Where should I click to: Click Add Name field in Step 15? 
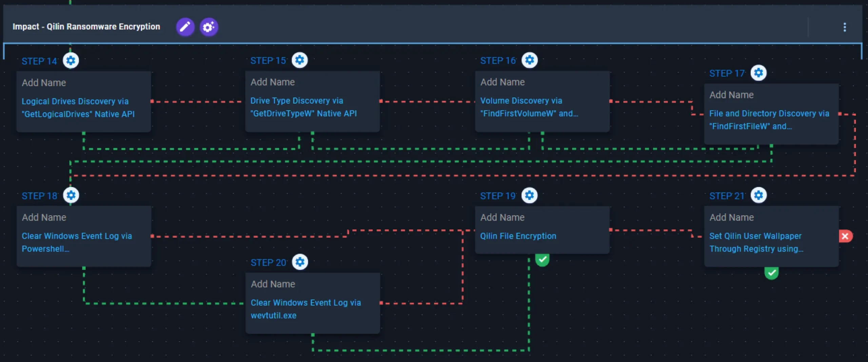[x=273, y=82]
